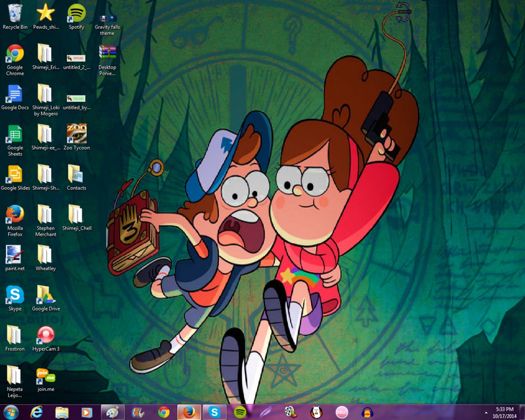
Task: Select the Desktop Ponies archive file
Action: pos(107,53)
